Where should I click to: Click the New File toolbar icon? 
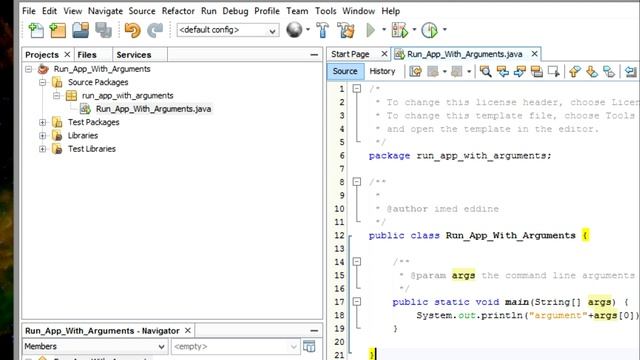click(x=36, y=30)
